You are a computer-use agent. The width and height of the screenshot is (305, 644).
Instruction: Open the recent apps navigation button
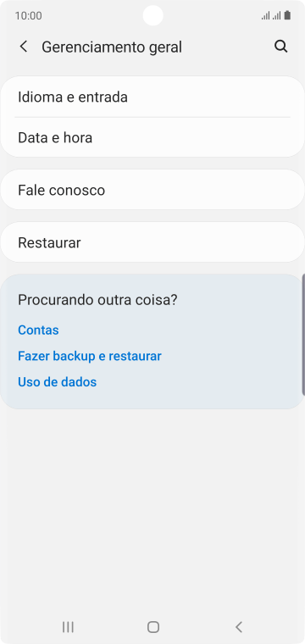68,627
